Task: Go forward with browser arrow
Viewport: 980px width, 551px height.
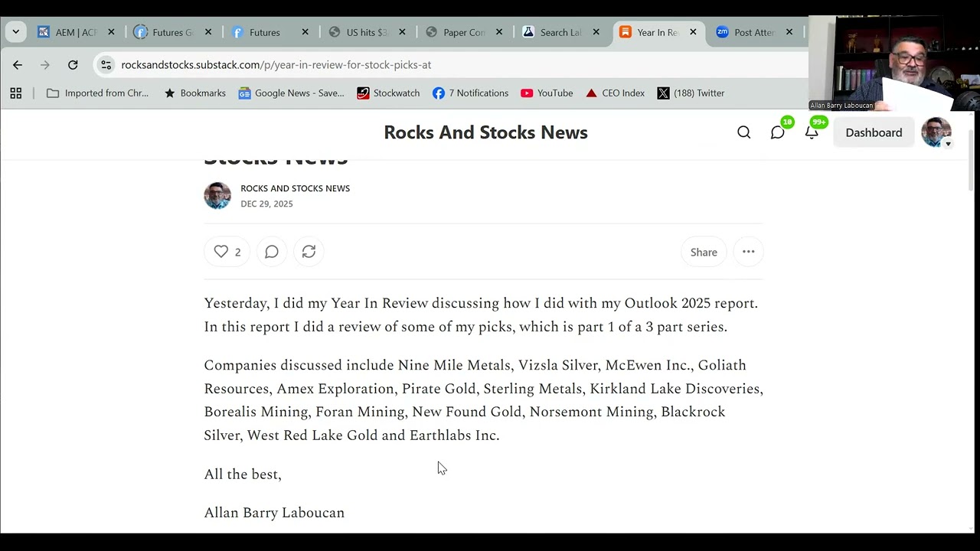Action: coord(45,65)
